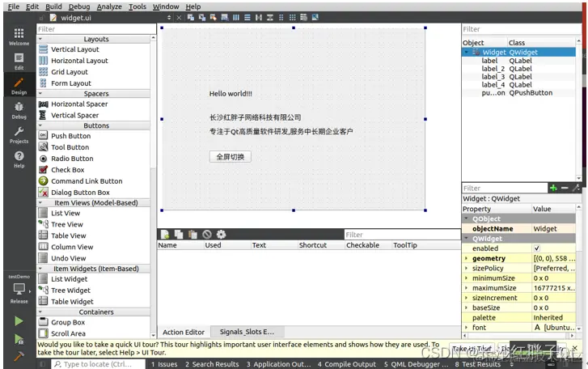Open the testDemo Release kit selector
This screenshot has height=369, width=588.
[x=19, y=289]
